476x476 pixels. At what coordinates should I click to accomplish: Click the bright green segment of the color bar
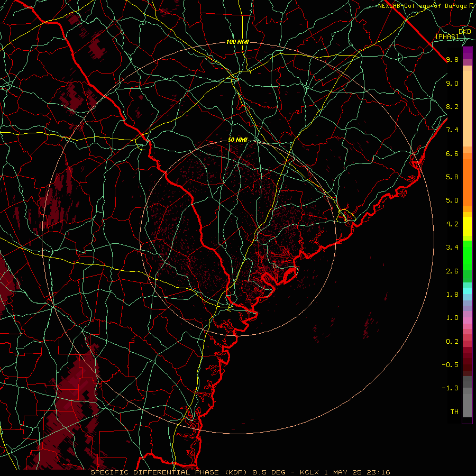(467, 255)
